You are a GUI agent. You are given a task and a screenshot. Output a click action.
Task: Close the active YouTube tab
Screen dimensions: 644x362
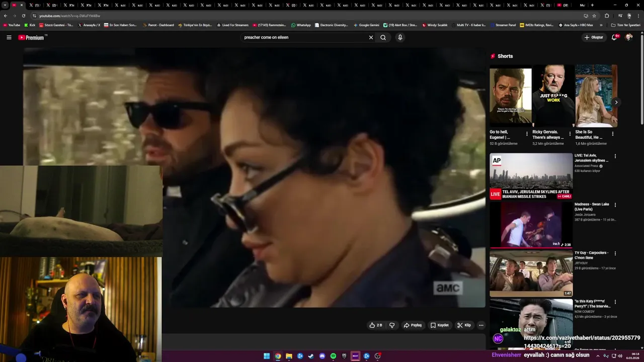click(x=21, y=5)
